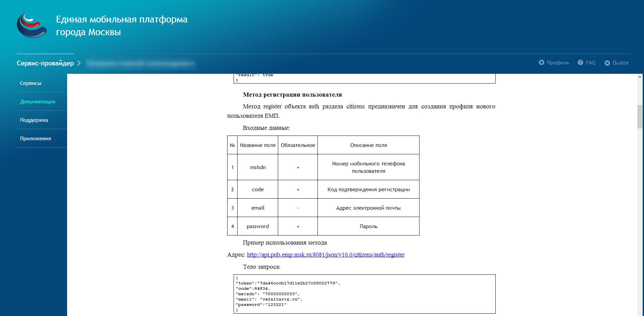
Task: Click the "email": "vs@altarix.ru" line
Action: [269, 299]
